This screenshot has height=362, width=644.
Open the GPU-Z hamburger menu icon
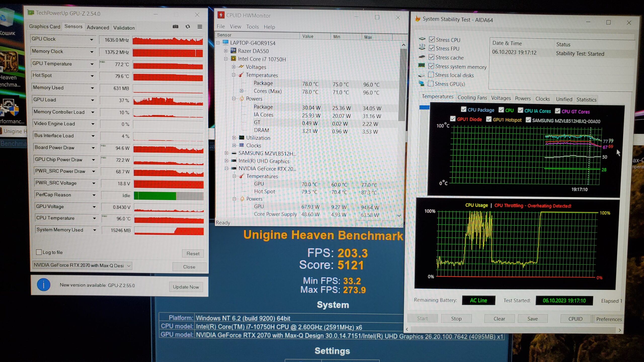pyautogui.click(x=200, y=27)
